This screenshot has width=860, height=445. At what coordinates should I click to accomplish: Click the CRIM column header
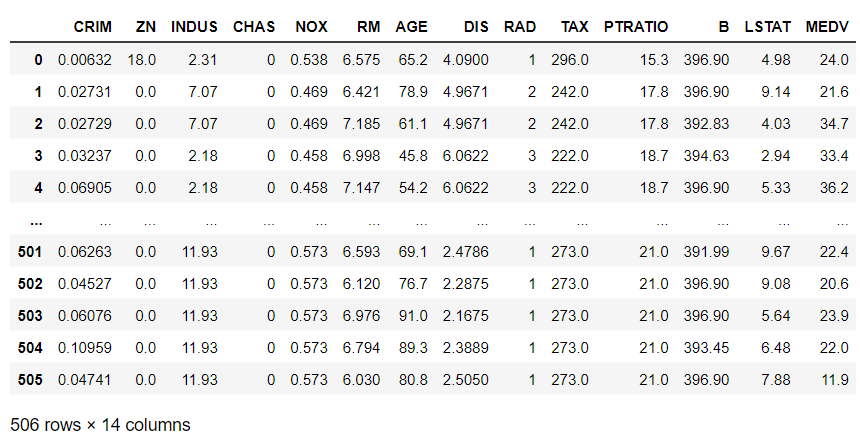click(93, 27)
